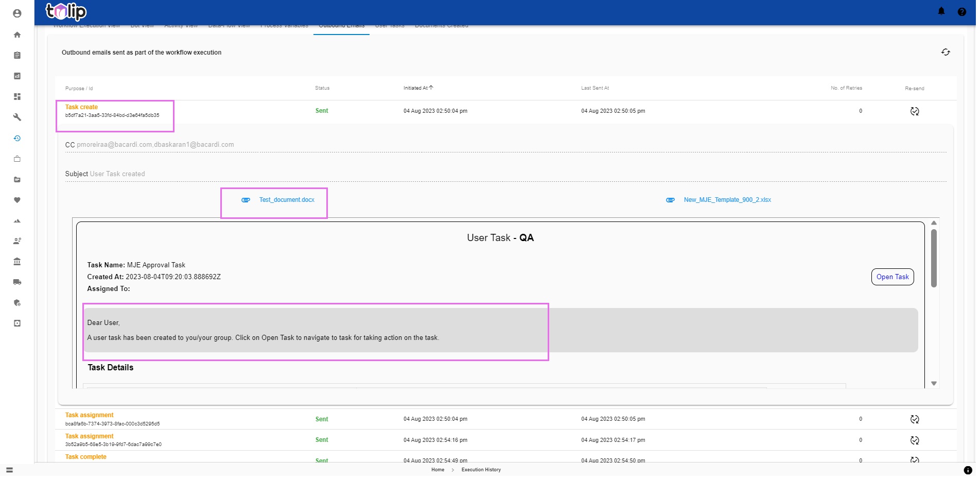The height and width of the screenshot is (479, 980).
Task: Open the bar chart reports icon in sidebar
Action: pos(17,76)
